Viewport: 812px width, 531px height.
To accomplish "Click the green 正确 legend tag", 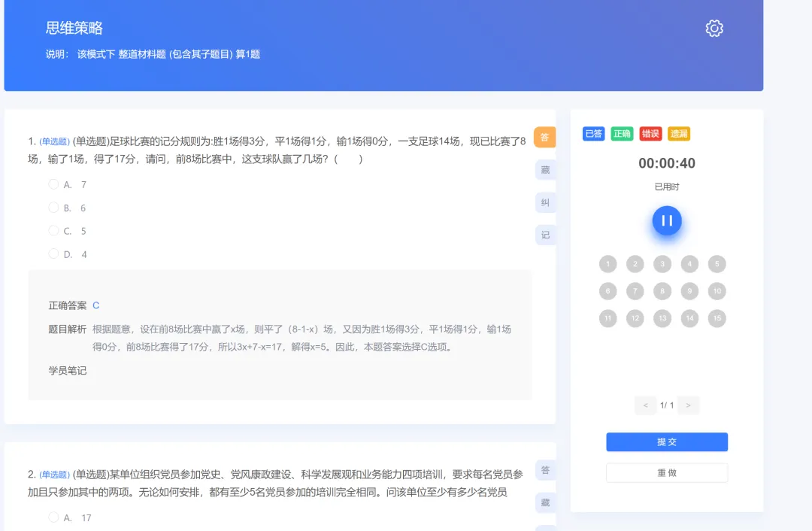I will click(x=622, y=134).
